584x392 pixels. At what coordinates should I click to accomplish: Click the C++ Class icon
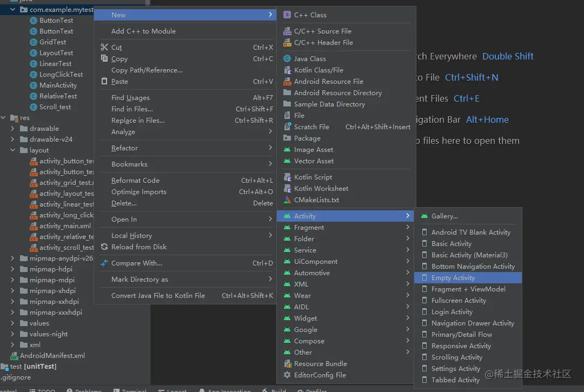[x=287, y=15]
